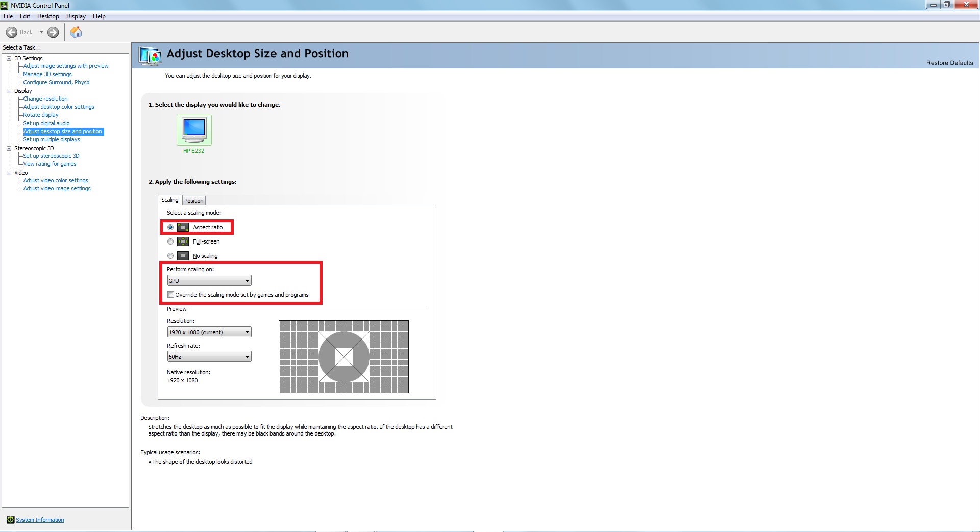Enable Override the scaling mode checkbox
The width and height of the screenshot is (980, 532).
[x=171, y=295]
